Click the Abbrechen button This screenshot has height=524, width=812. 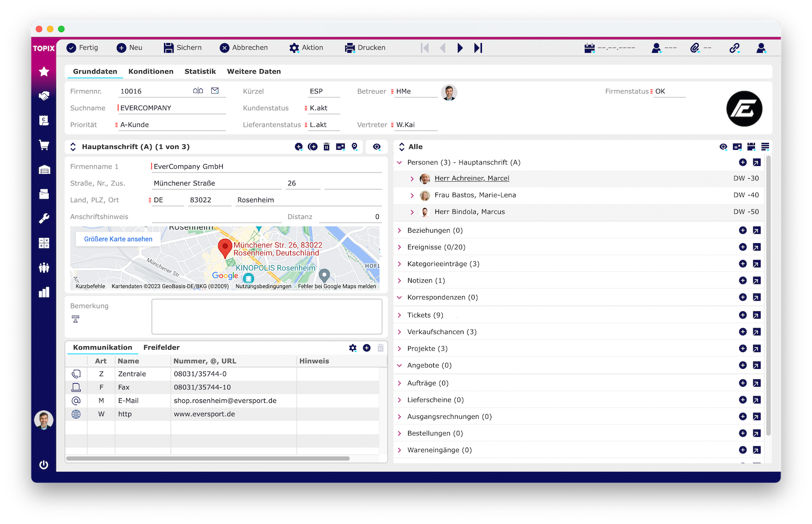pos(244,48)
